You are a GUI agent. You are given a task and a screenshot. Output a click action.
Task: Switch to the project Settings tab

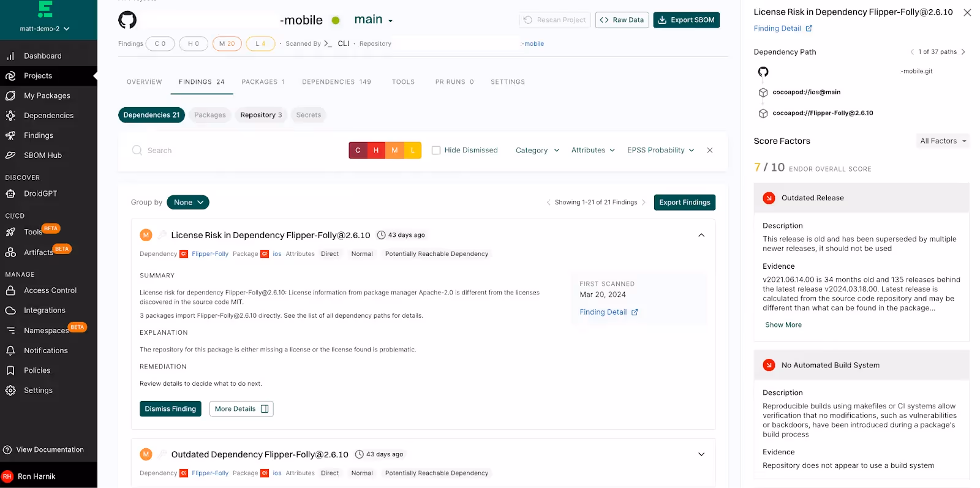click(508, 82)
